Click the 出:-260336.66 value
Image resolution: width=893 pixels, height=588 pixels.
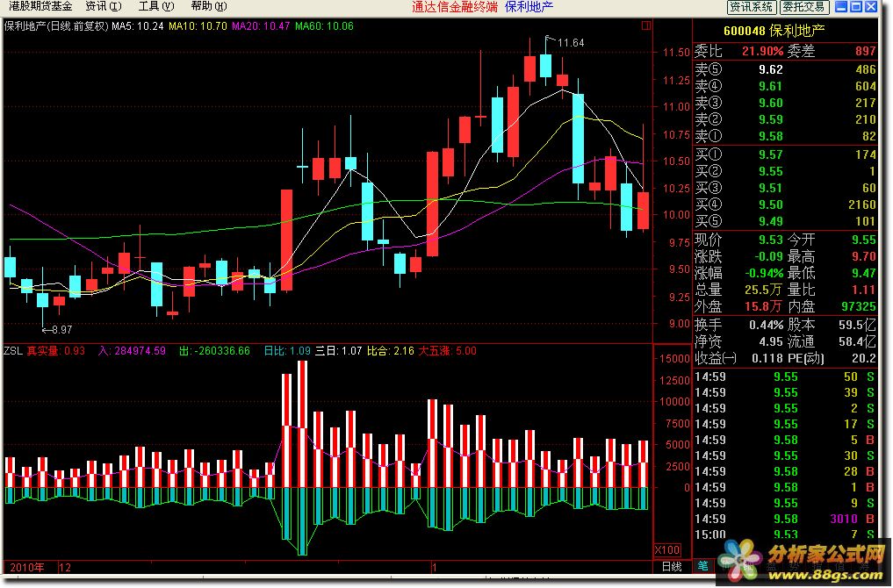[214, 351]
